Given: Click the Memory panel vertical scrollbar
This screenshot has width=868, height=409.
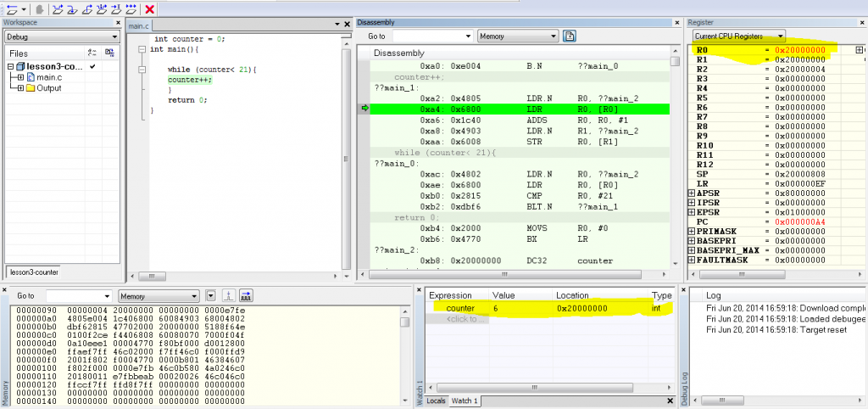Looking at the screenshot, I should (x=405, y=356).
